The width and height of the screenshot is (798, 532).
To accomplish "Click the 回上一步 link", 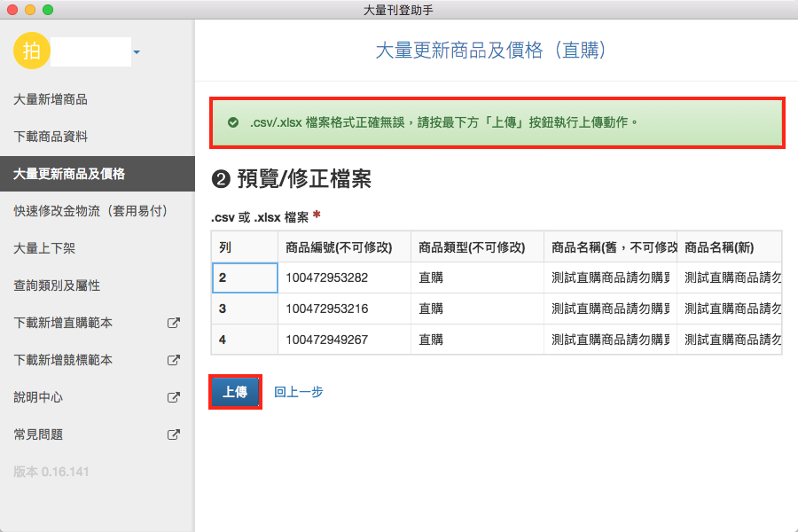I will 298,392.
